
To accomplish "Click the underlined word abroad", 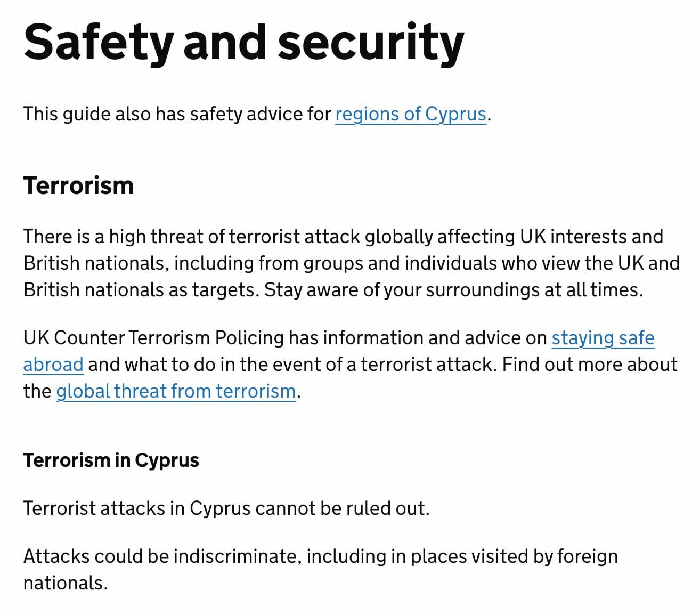I will (53, 365).
